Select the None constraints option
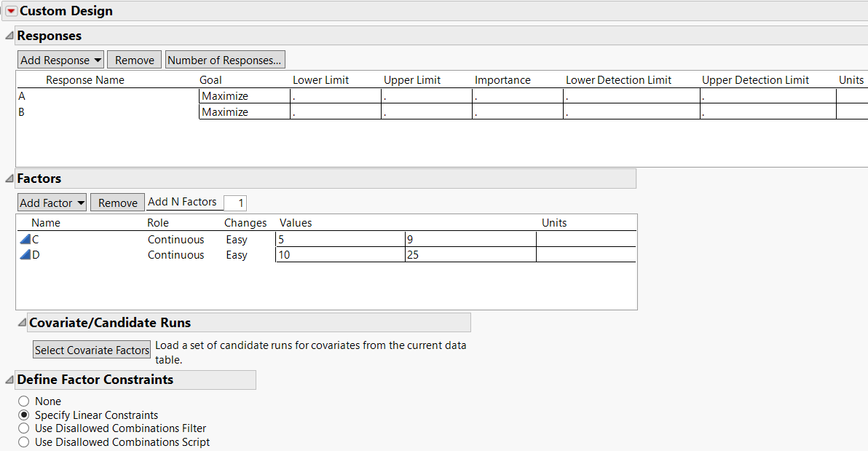The height and width of the screenshot is (451, 868). [24, 401]
